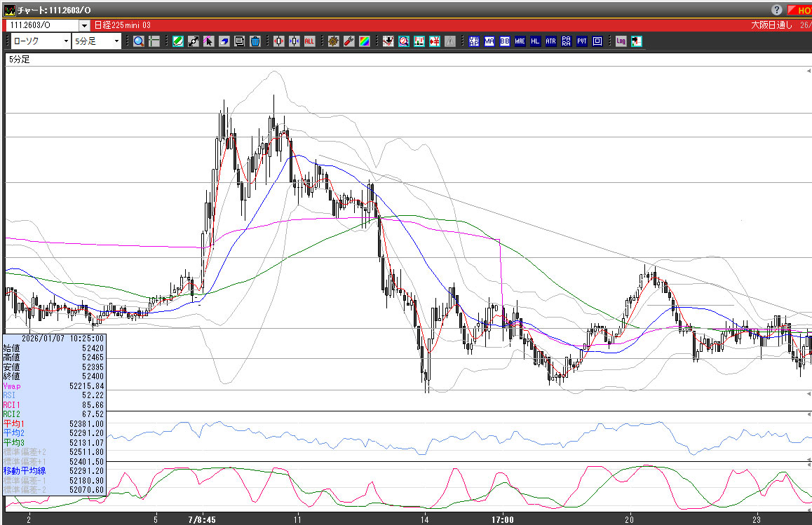Click the PVT pivot indicator button
This screenshot has height=525, width=812.
[582, 41]
